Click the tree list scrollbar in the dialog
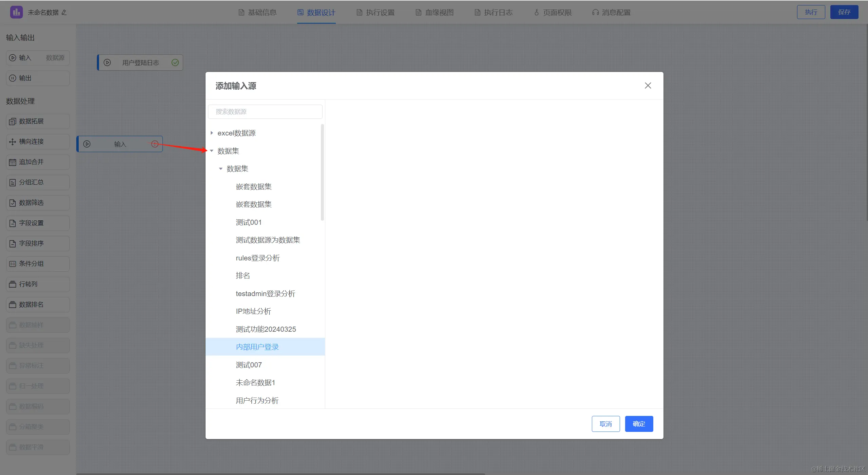868x475 pixels. [x=322, y=172]
